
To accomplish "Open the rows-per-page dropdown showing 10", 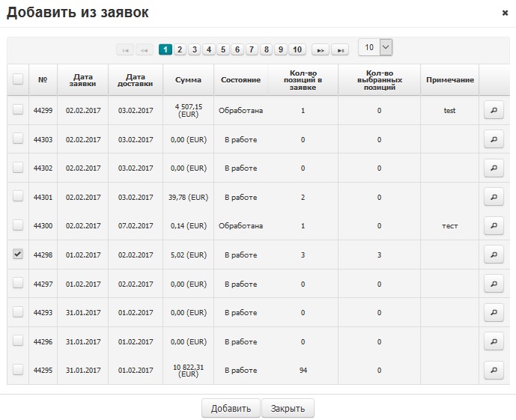I will [375, 47].
